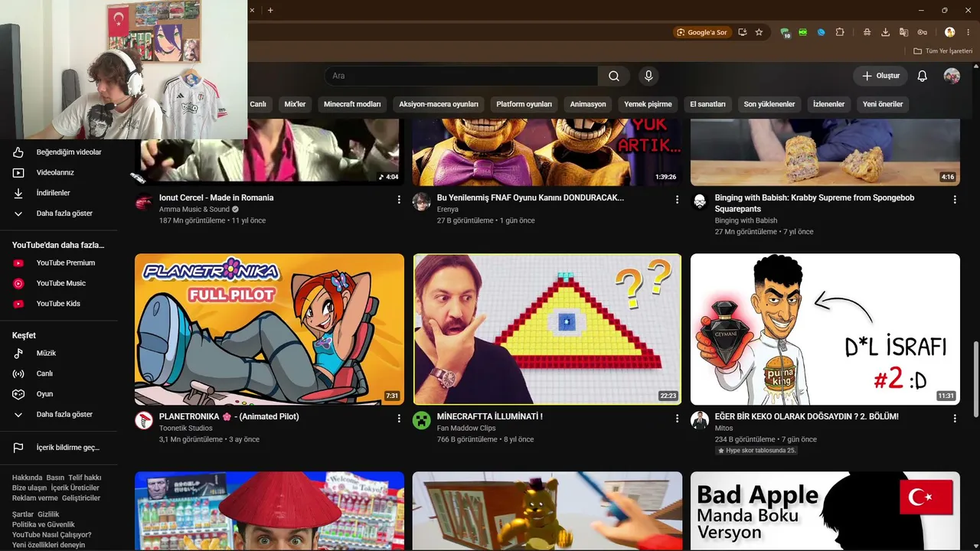Click the YouTube search input field

[462, 76]
